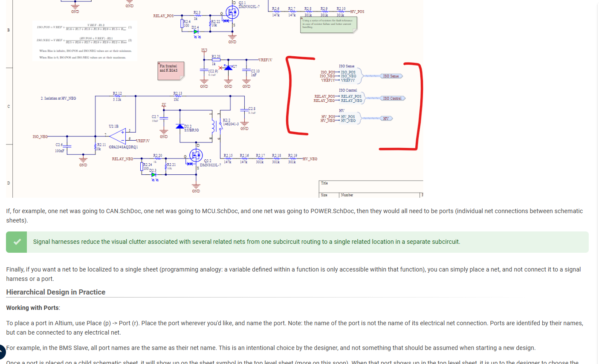Click the HV_POS net label
599x364 pixels.
(x=357, y=12)
